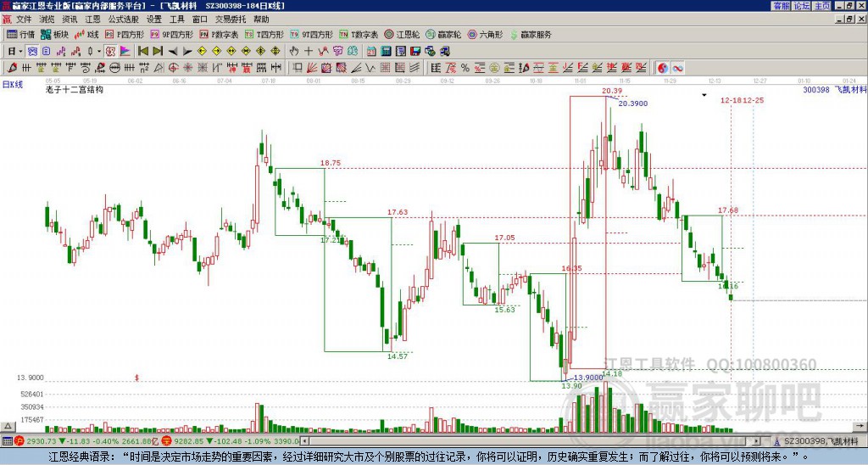
Task: Open the 9T四方形 tool
Action: tap(312, 34)
